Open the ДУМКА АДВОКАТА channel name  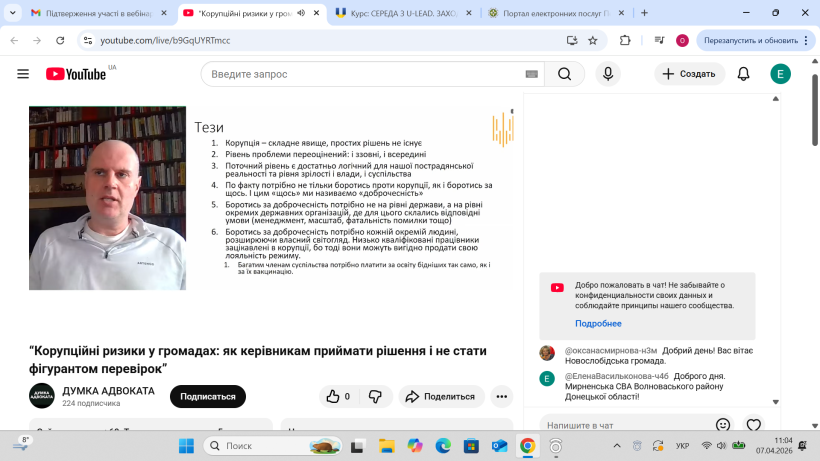click(x=108, y=391)
